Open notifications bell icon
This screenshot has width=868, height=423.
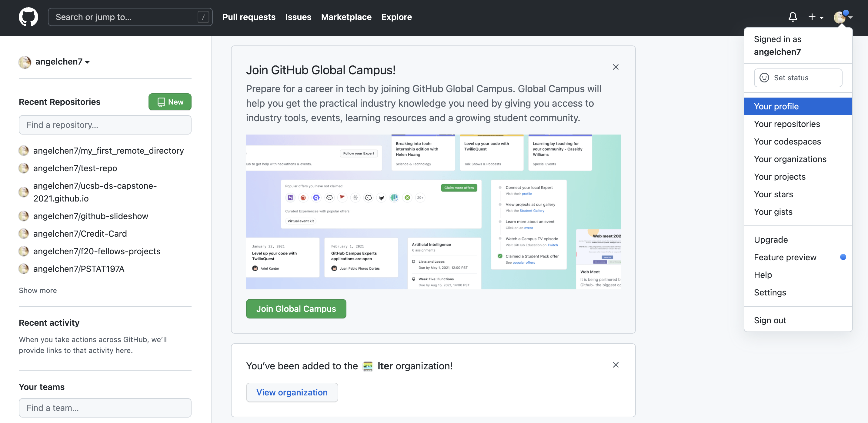tap(792, 17)
